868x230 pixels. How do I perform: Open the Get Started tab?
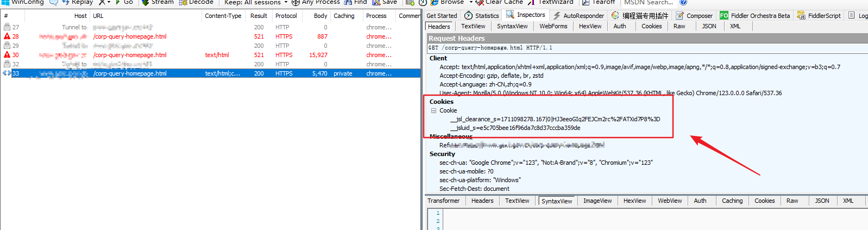(442, 16)
